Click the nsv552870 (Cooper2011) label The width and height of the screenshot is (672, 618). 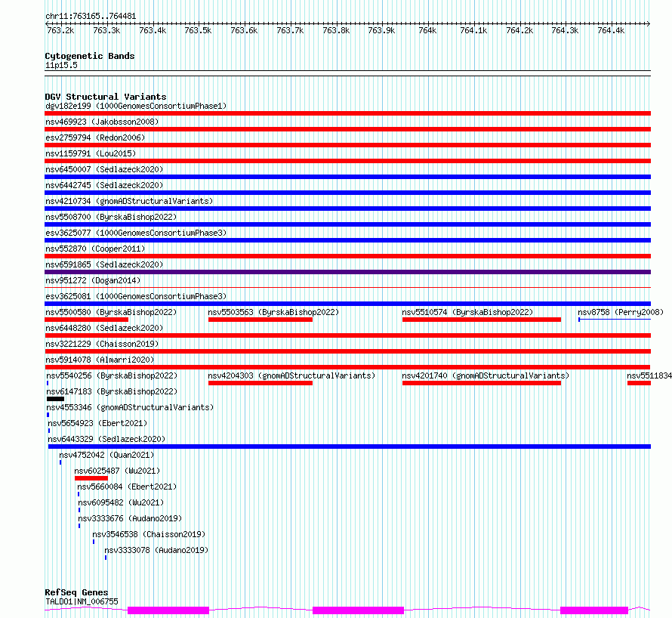pos(95,249)
